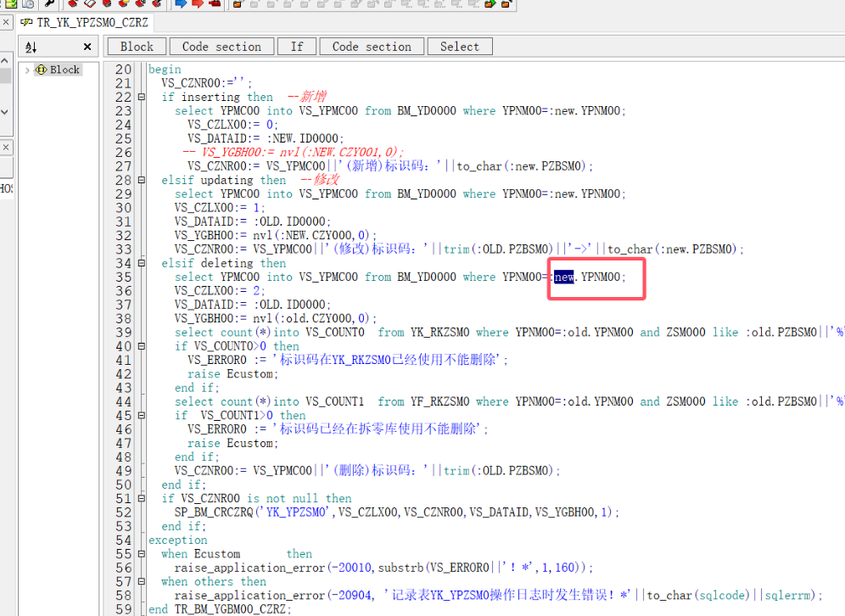The image size is (845, 616).
Task: Click 'end TR_BM_YGBM00_CZRZ' on line 59
Action: (x=220, y=609)
